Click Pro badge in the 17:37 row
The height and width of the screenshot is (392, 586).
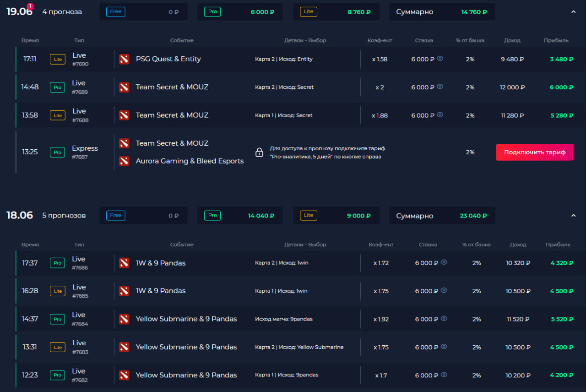click(58, 263)
